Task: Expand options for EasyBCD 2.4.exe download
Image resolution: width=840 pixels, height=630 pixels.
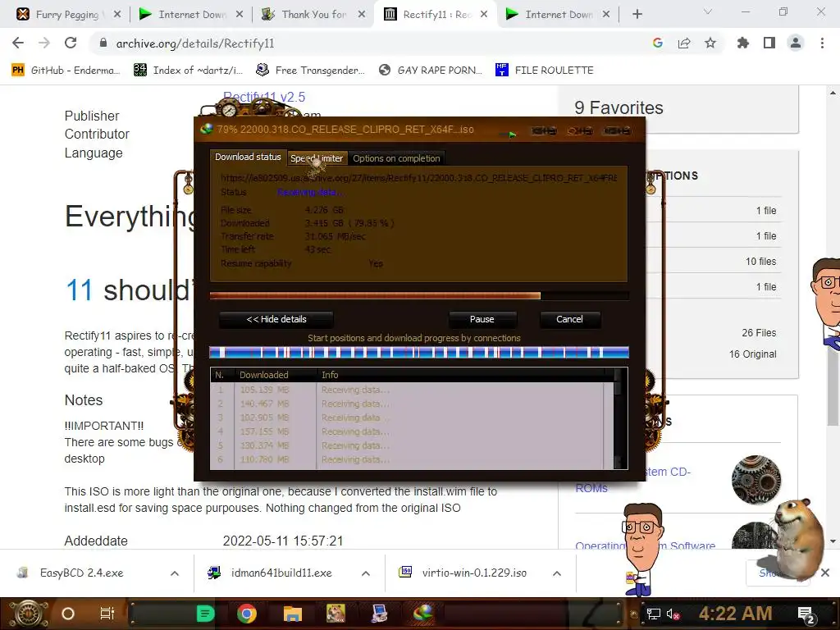Action: (175, 573)
